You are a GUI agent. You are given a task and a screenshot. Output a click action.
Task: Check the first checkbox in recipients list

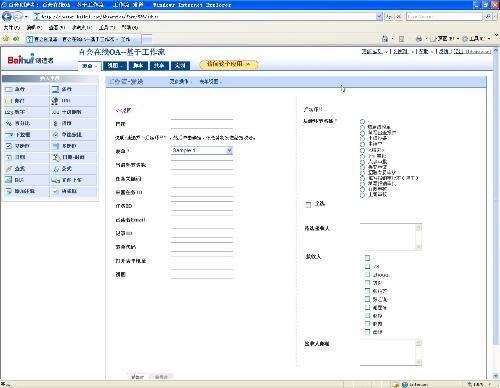click(x=367, y=258)
